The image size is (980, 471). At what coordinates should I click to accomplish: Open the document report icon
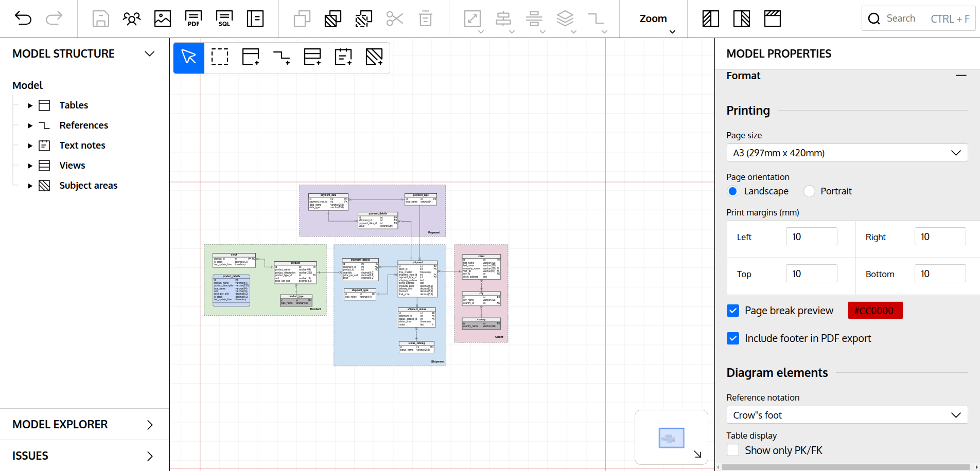point(255,19)
